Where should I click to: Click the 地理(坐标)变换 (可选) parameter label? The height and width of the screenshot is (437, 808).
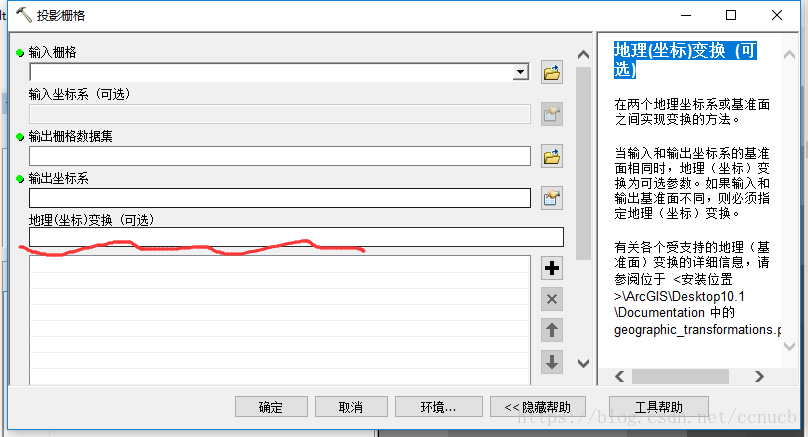click(x=92, y=220)
